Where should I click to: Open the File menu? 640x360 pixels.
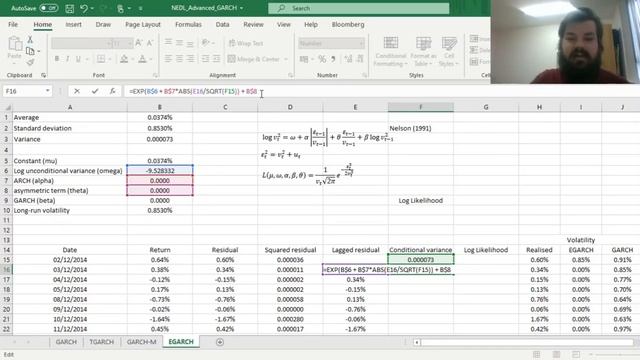click(x=13, y=24)
